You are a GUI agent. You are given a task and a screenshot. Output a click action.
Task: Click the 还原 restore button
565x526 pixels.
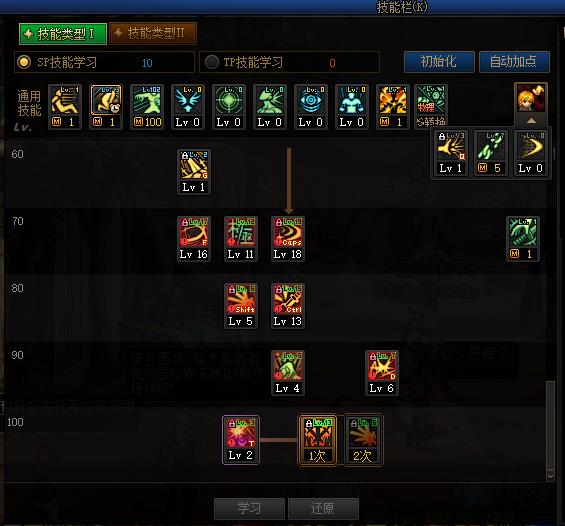click(323, 508)
